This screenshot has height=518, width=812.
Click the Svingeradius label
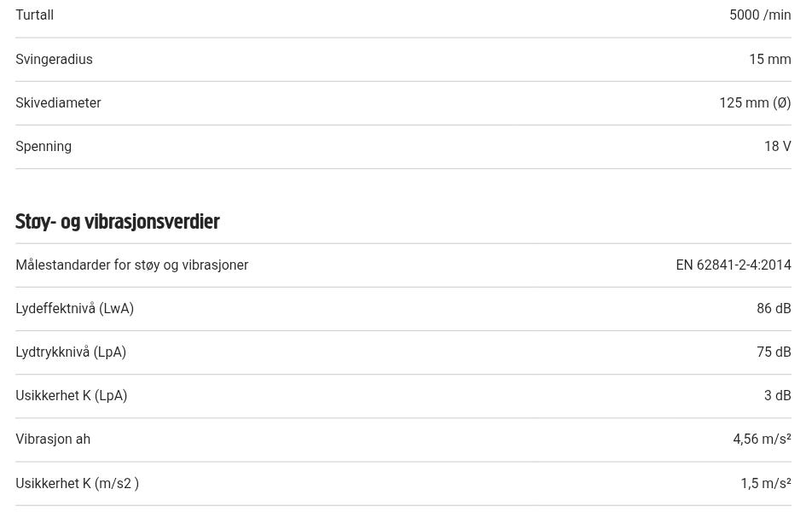pyautogui.click(x=54, y=60)
